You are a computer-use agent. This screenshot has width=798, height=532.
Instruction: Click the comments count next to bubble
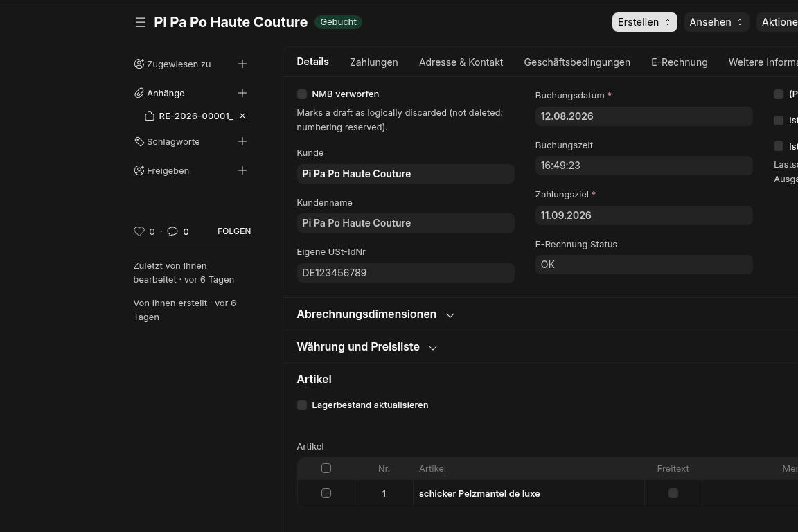click(x=186, y=231)
